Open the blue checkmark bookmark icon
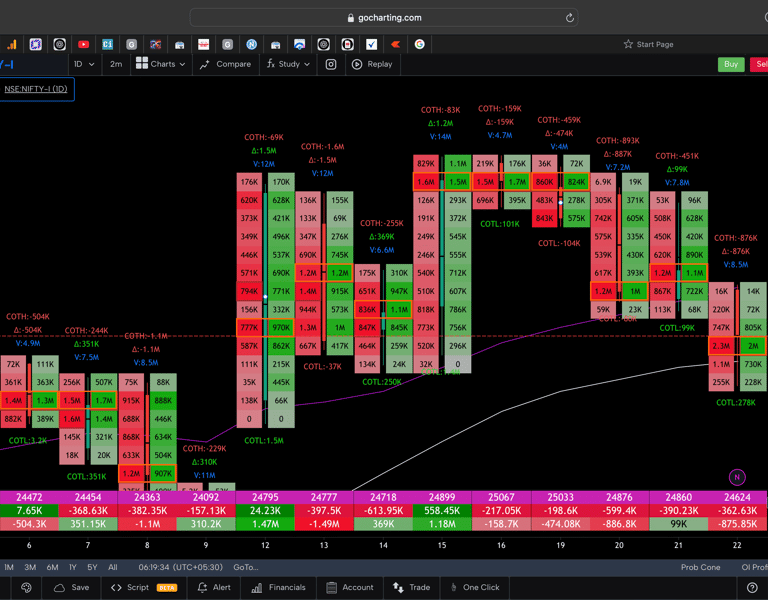Screen dimensions: 768x600 point(372,45)
